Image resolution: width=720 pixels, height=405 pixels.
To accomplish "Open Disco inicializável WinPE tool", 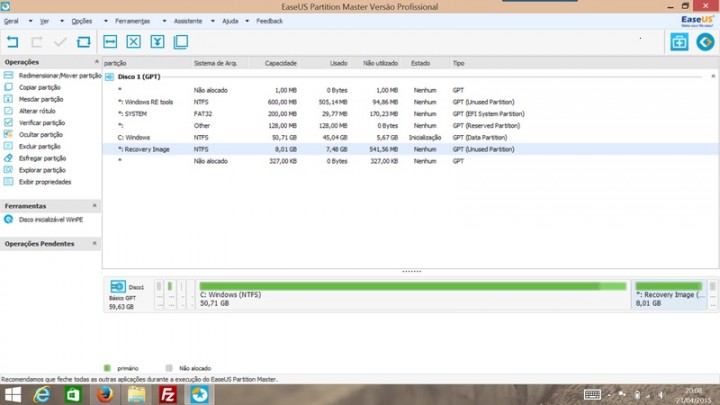I will [x=51, y=220].
